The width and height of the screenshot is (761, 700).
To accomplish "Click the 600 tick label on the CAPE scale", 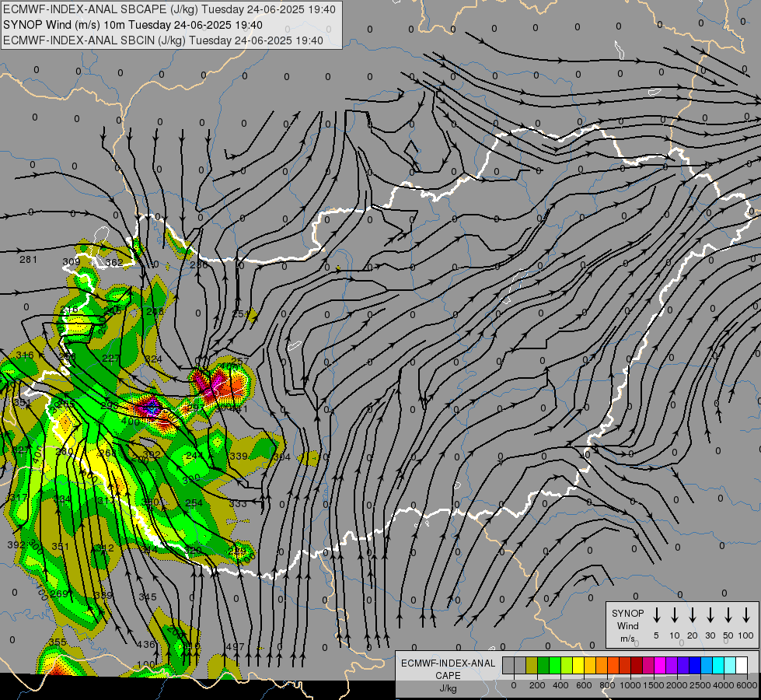I will (584, 685).
